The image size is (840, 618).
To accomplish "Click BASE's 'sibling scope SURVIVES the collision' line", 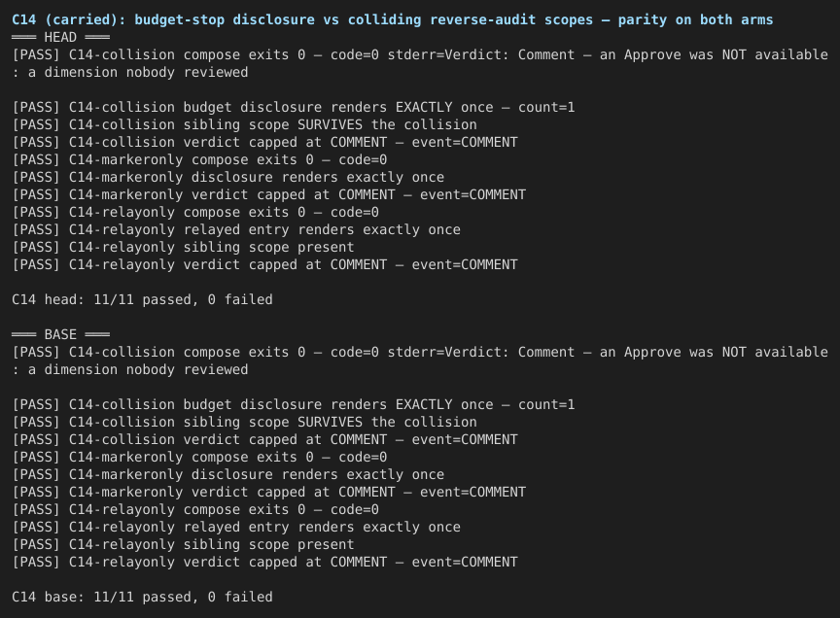I will point(244,422).
